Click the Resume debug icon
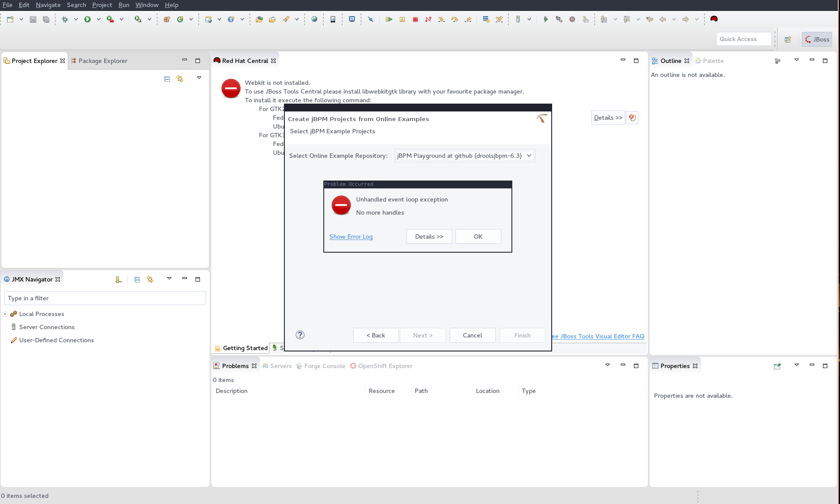This screenshot has height=504, width=840. pyautogui.click(x=388, y=19)
